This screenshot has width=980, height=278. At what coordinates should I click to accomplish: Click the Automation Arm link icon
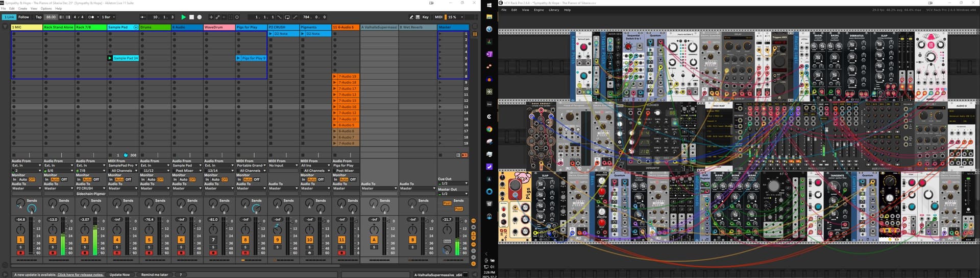[218, 17]
